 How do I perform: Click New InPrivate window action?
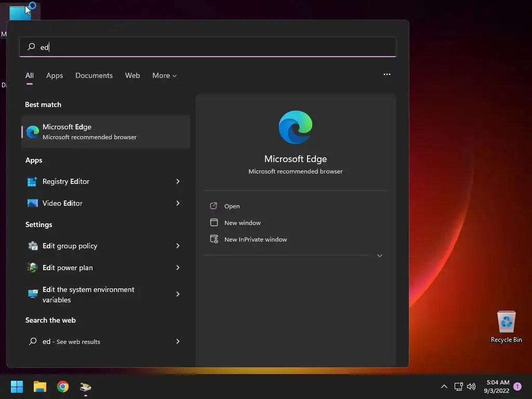[256, 239]
